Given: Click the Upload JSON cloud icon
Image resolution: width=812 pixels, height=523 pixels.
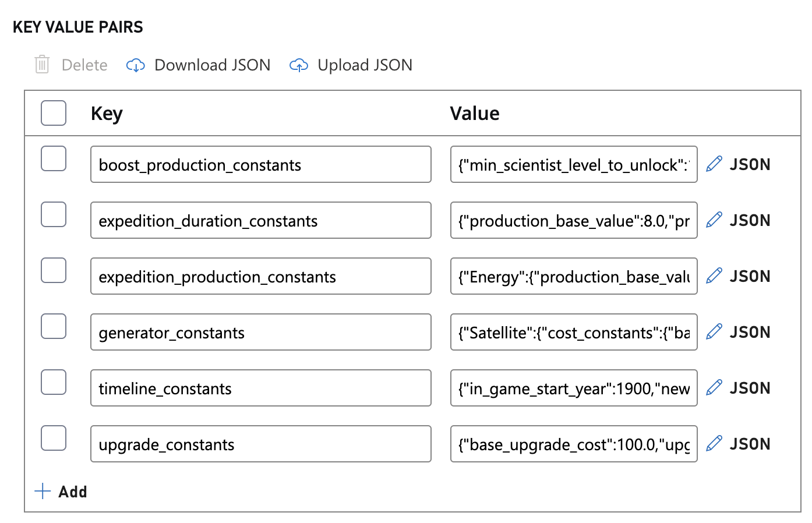Looking at the screenshot, I should pyautogui.click(x=299, y=65).
